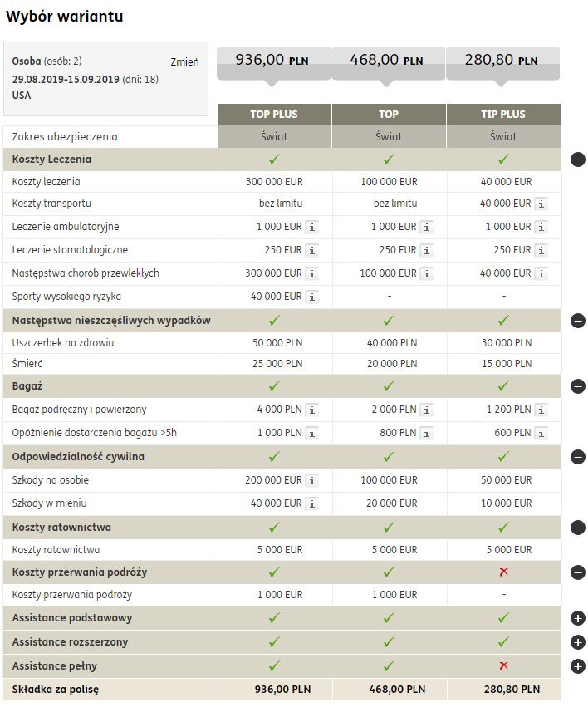
Task: Select the TOP variant column header
Action: [389, 115]
